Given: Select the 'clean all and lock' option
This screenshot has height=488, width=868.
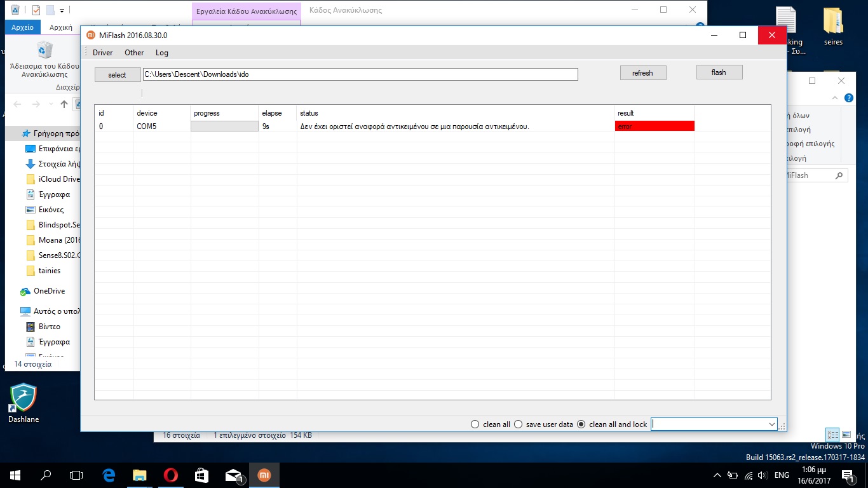Looking at the screenshot, I should point(581,424).
